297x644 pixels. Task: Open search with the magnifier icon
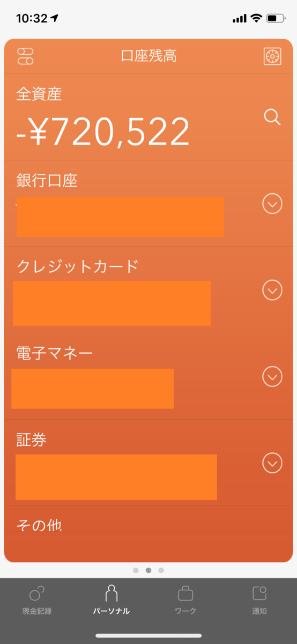272,117
